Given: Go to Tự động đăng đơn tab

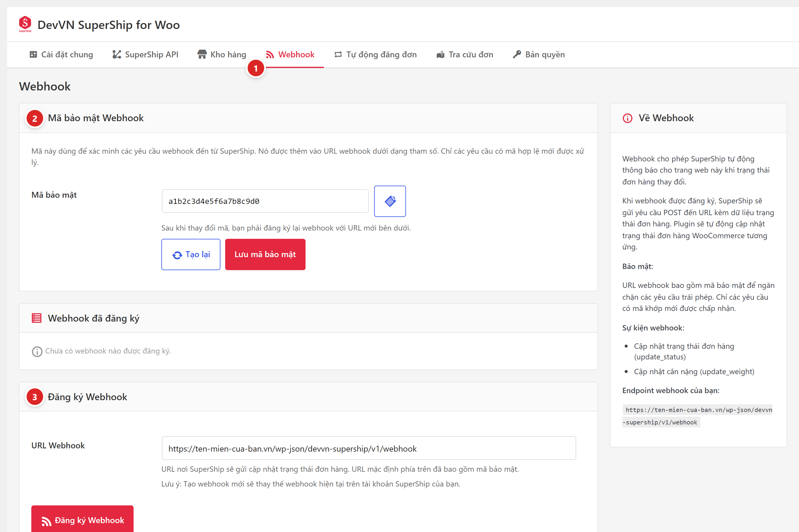Looking at the screenshot, I should point(376,55).
